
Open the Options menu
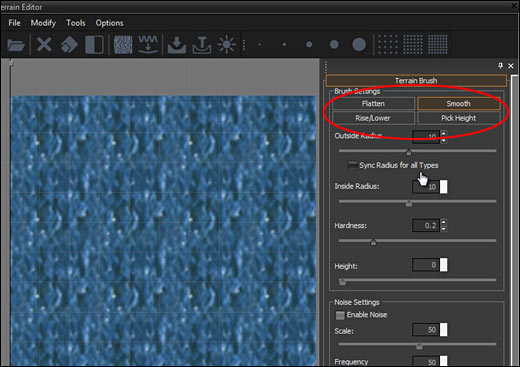(x=109, y=23)
